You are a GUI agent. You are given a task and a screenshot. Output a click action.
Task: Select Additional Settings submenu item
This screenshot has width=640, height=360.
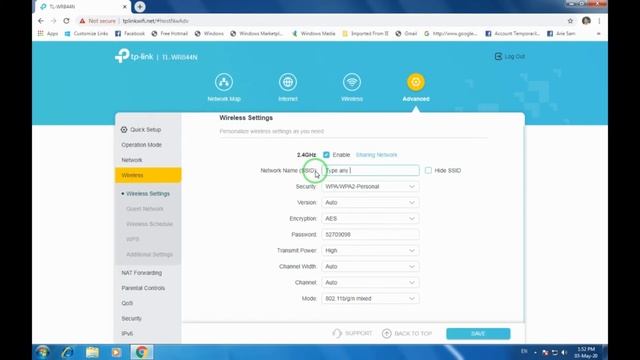pyautogui.click(x=149, y=254)
